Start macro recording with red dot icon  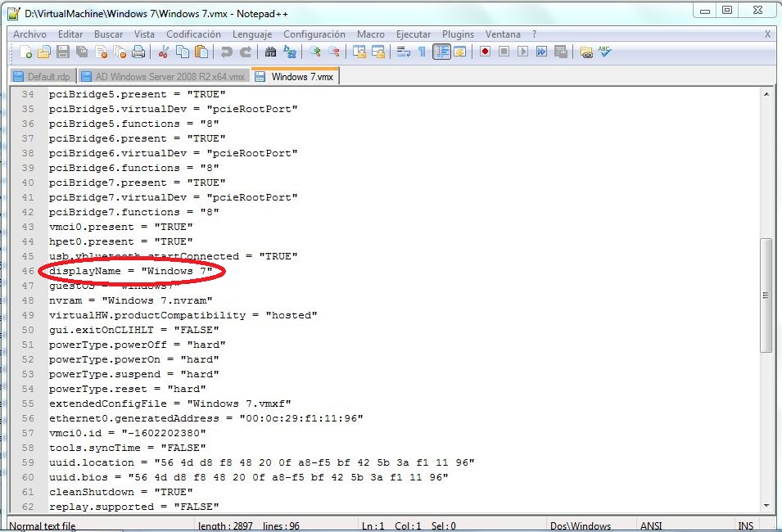click(485, 52)
